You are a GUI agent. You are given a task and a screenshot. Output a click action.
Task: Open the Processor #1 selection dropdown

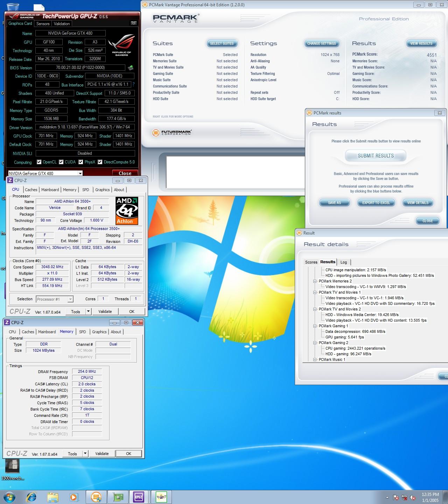pos(70,299)
